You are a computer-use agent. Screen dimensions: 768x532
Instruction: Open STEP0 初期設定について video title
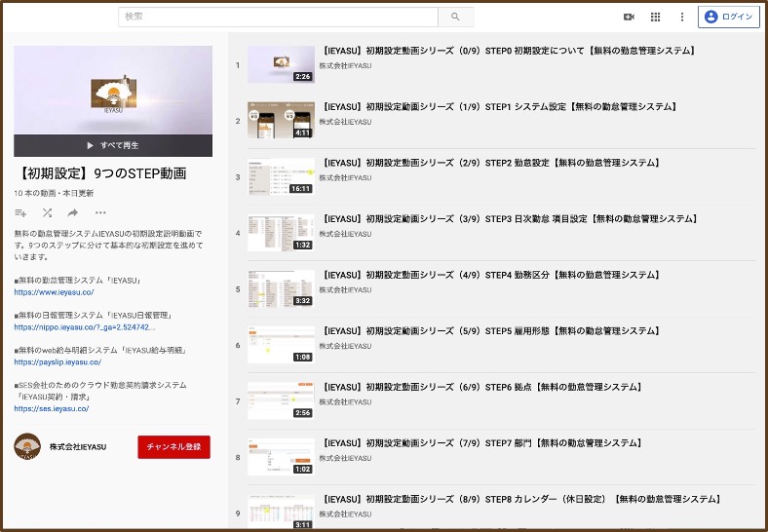(x=509, y=51)
